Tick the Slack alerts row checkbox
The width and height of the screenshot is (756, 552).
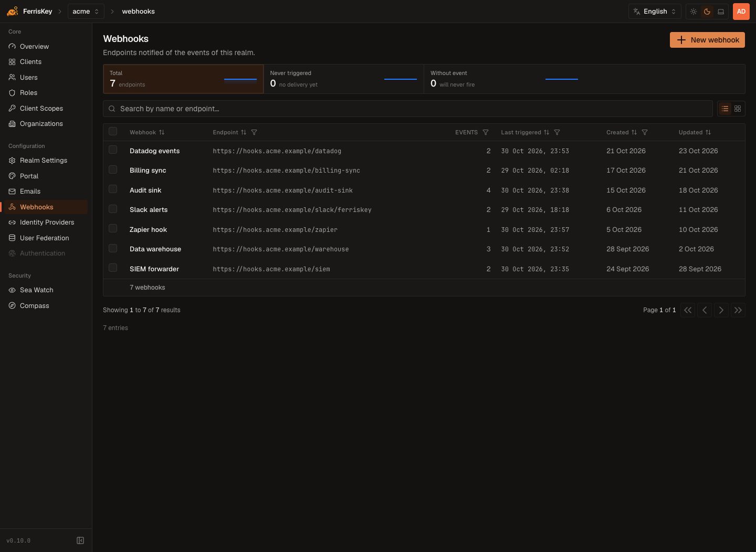(113, 209)
